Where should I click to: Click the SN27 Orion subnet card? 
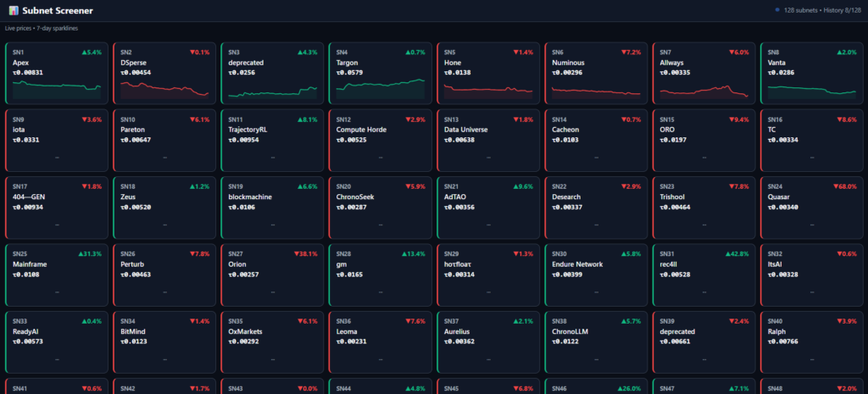point(272,275)
